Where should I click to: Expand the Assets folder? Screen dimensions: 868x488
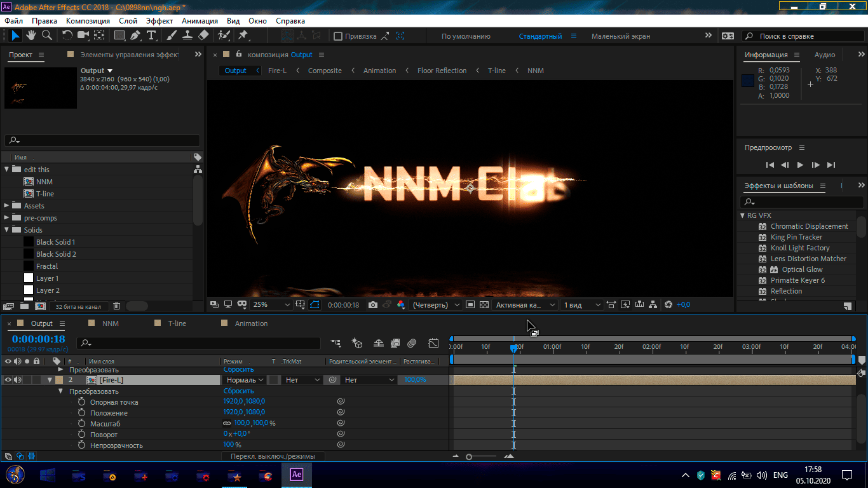point(7,206)
